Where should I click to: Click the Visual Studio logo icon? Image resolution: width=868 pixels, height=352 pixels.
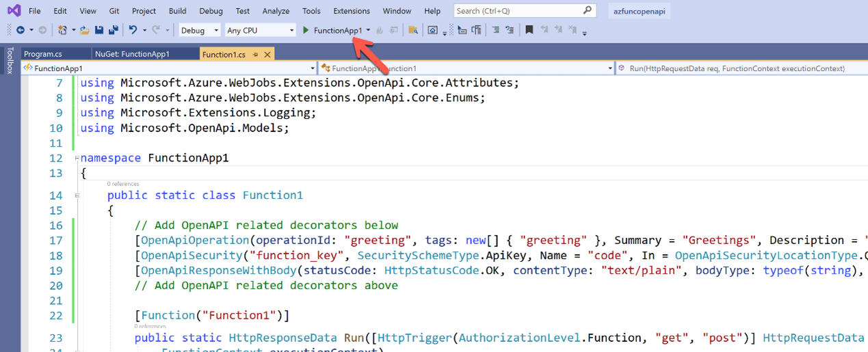pos(14,11)
